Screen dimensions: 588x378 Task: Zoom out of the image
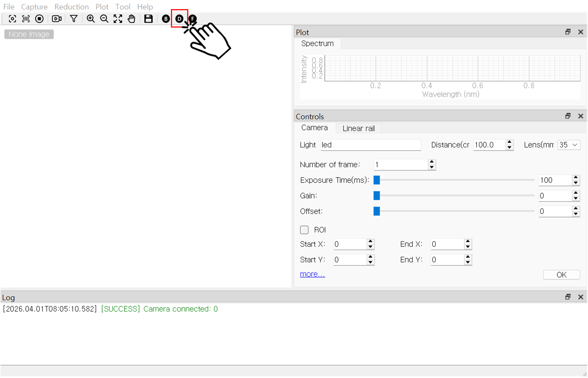[104, 19]
